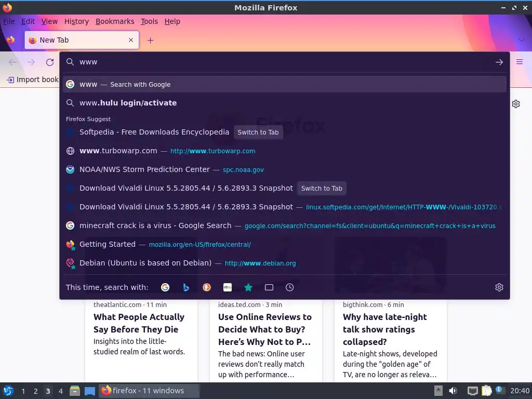Open the Help menu
Viewport: 532px width, 399px height.
tap(172, 21)
